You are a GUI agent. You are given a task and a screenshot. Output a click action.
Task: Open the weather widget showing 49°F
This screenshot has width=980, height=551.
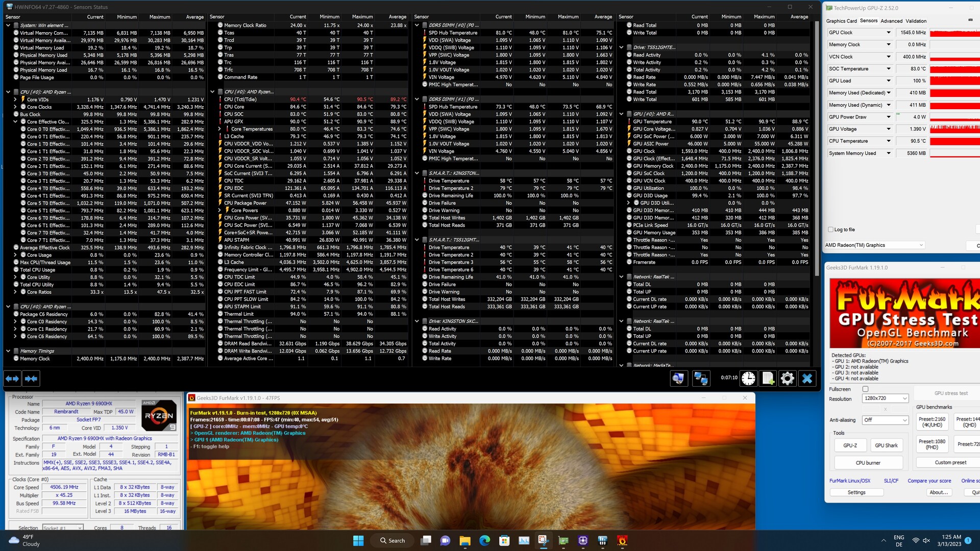coord(24,540)
